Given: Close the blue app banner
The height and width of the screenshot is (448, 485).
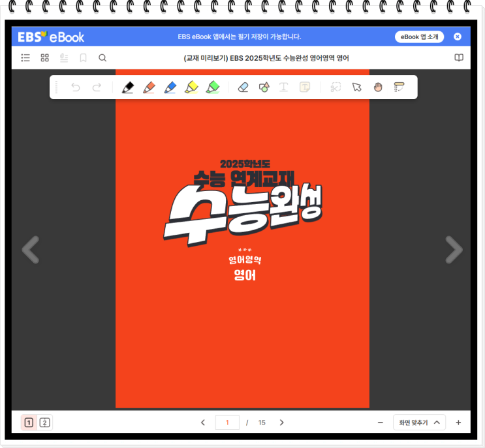Looking at the screenshot, I should (458, 37).
